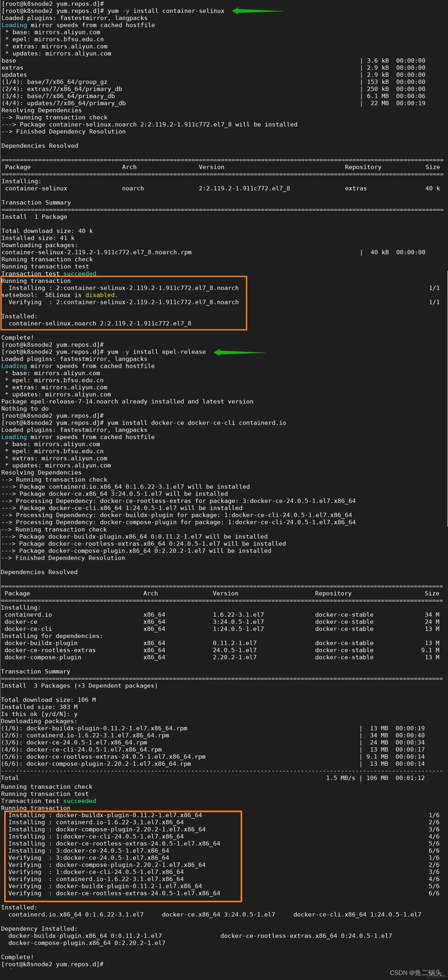Click 'Package container-selinux.noarch 2:2.119.2-1.911c772.el7_8 will be installed'

tap(159, 125)
